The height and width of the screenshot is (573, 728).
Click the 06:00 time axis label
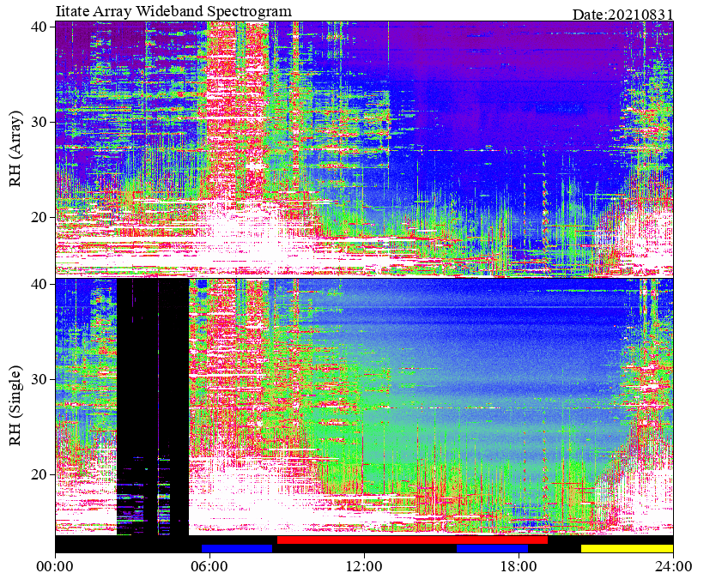(x=209, y=566)
